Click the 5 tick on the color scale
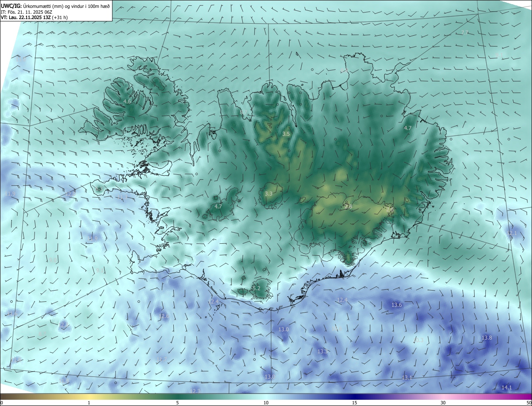The height and width of the screenshot is (406, 532). tap(177, 403)
